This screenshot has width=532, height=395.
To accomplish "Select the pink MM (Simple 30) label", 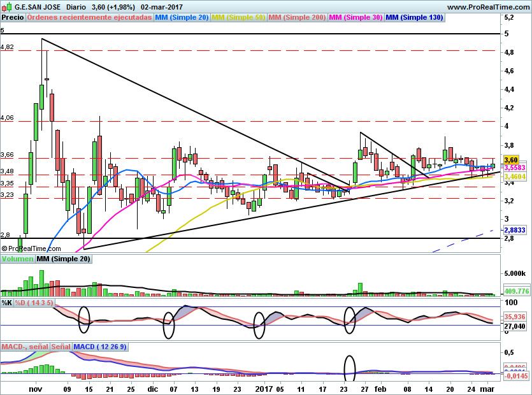I will tap(356, 18).
